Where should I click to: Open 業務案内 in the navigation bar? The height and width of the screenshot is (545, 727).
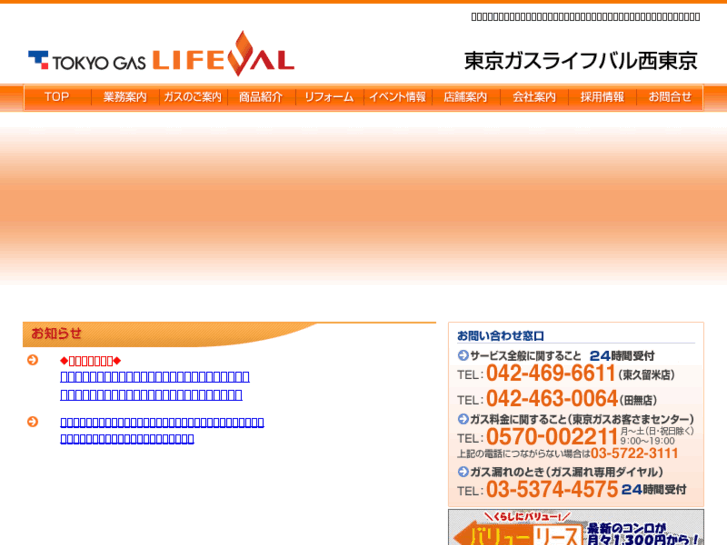click(125, 97)
